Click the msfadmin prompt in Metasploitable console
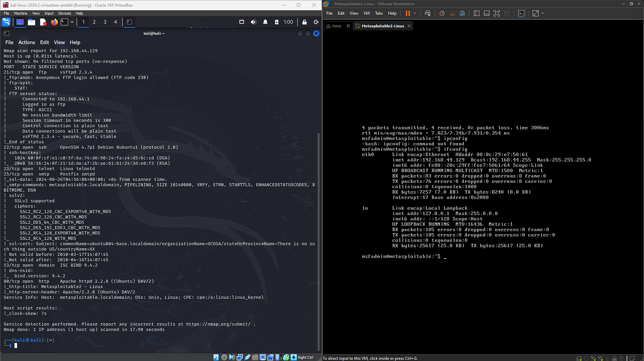The width and height of the screenshot is (644, 361). point(404,256)
